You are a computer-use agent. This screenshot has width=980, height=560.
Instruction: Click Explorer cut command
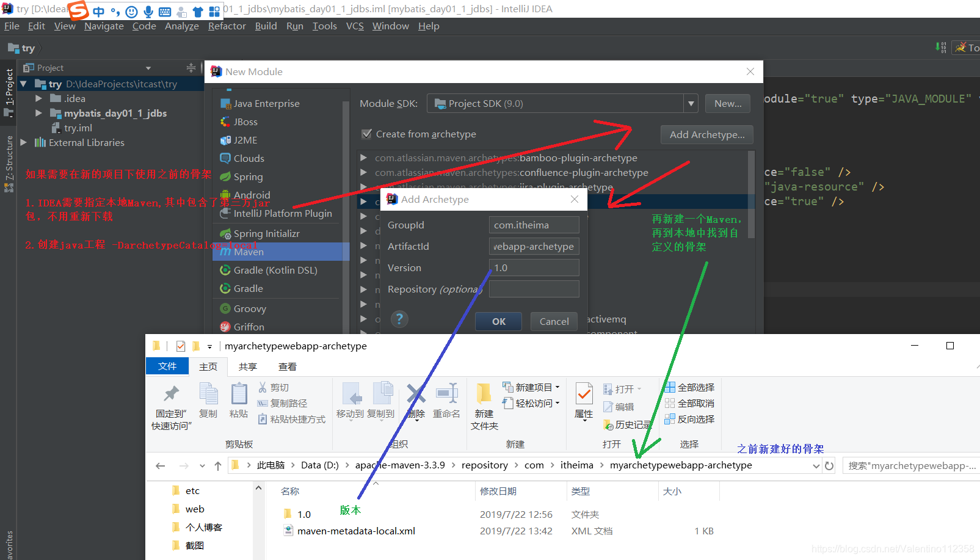[274, 388]
